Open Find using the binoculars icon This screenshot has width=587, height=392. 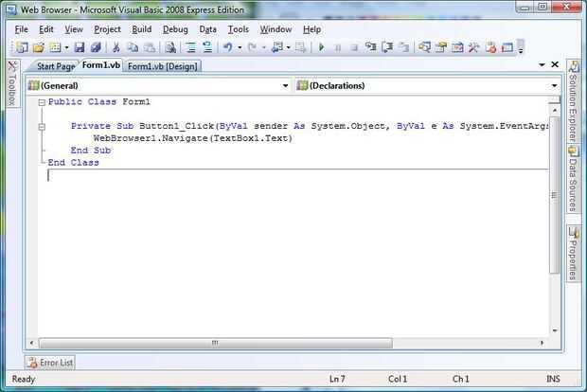(170, 47)
